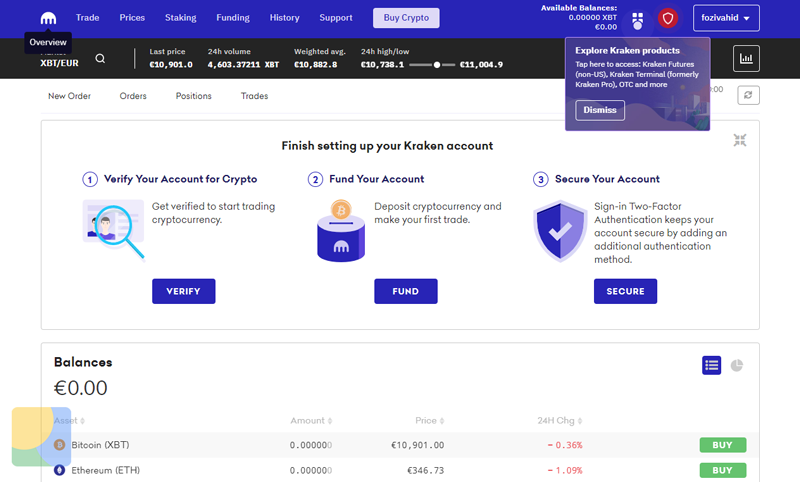The height and width of the screenshot is (482, 800).
Task: Click the -1.09% change value
Action: (x=565, y=471)
